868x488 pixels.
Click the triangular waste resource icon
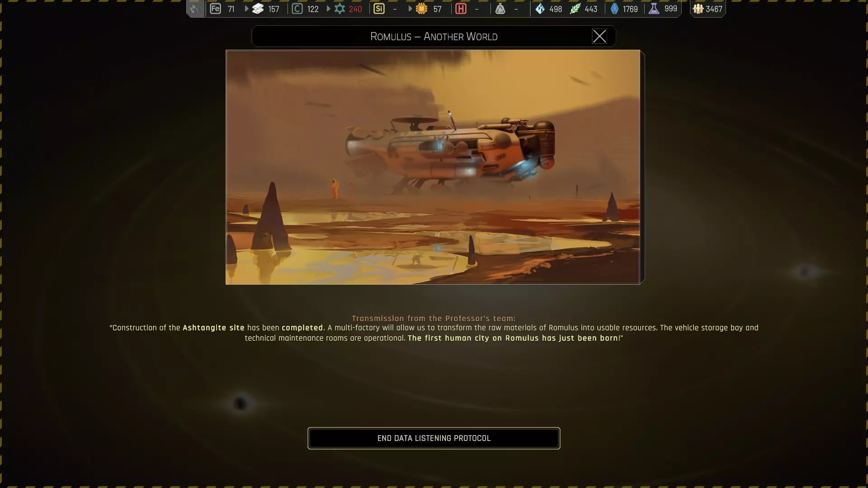tap(500, 9)
